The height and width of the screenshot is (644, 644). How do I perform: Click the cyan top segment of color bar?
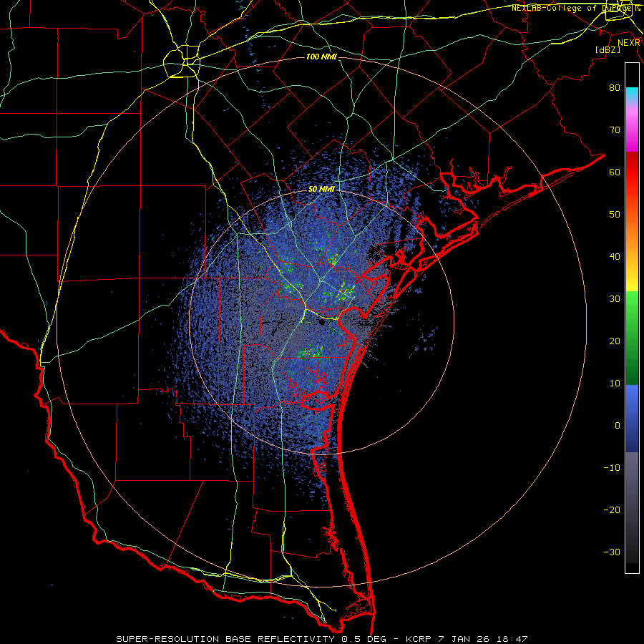point(632,94)
